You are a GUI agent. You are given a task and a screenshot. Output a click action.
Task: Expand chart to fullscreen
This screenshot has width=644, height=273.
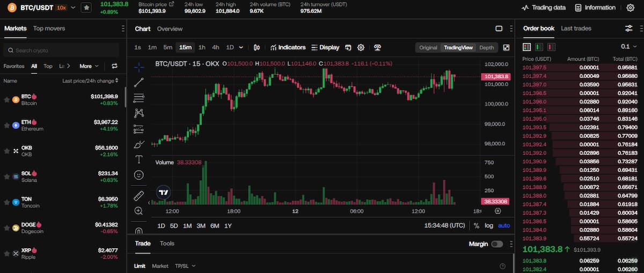(x=506, y=47)
